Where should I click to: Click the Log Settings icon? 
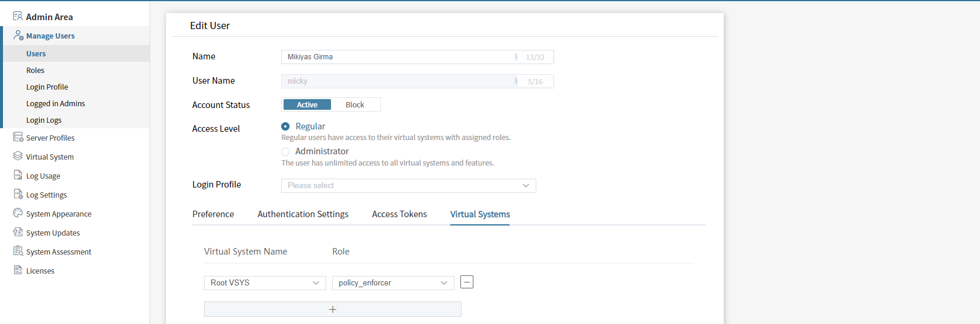pos(18,195)
